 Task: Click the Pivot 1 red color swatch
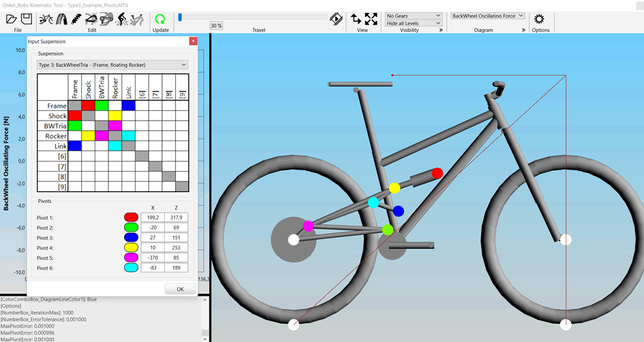coord(131,217)
